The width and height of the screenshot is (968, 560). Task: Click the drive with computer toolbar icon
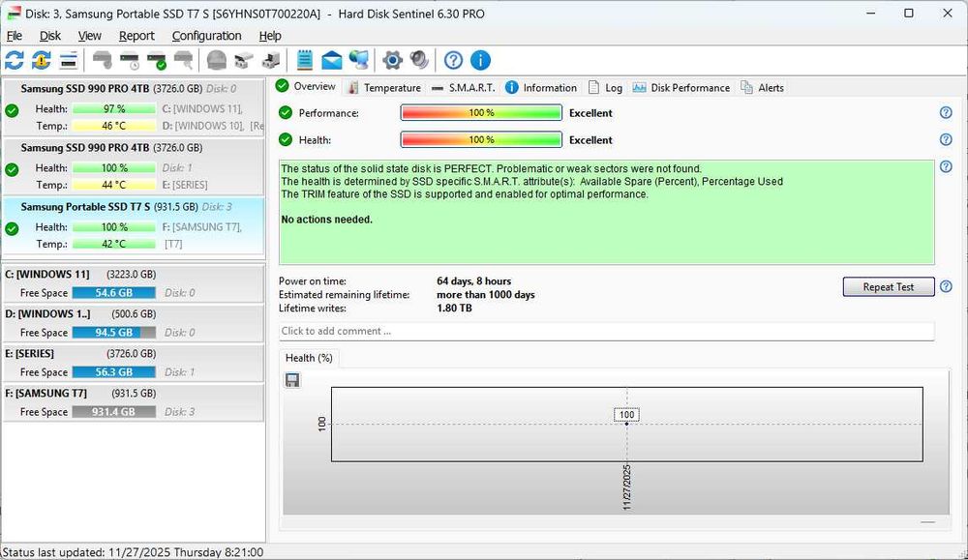click(x=271, y=60)
